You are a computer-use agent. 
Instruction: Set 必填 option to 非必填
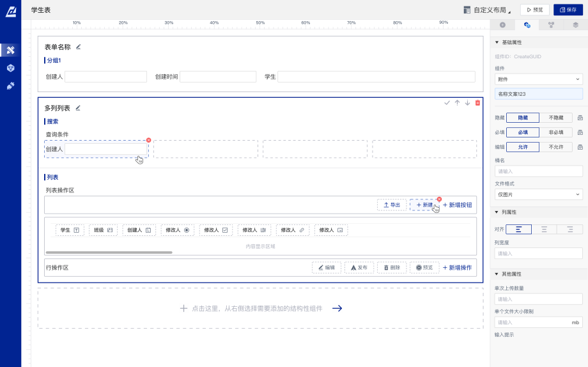(x=556, y=132)
